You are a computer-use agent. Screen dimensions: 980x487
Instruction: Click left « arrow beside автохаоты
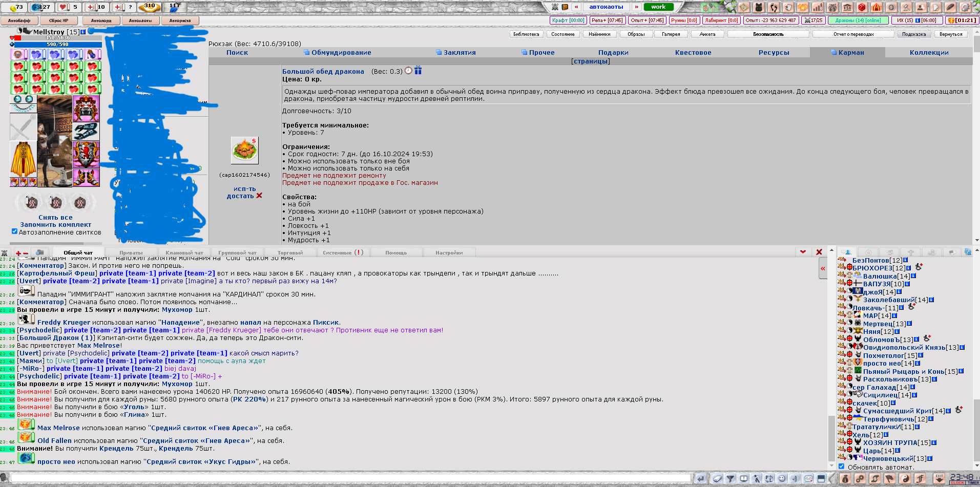pos(576,7)
